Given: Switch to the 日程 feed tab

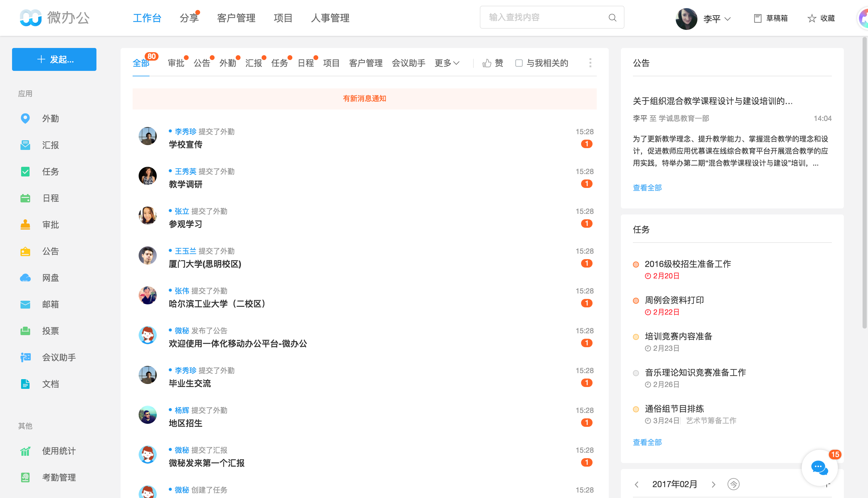Looking at the screenshot, I should click(x=306, y=63).
